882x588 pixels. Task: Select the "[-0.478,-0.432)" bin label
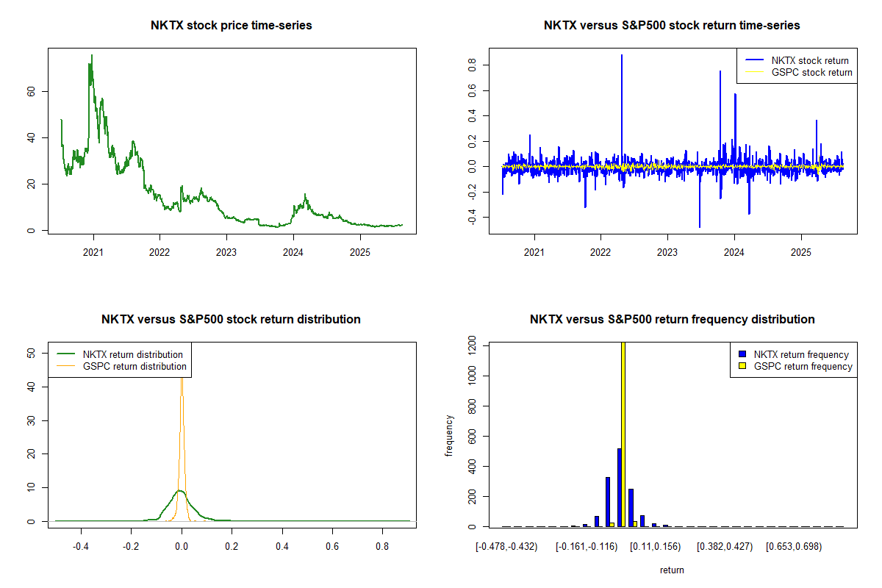pyautogui.click(x=506, y=547)
